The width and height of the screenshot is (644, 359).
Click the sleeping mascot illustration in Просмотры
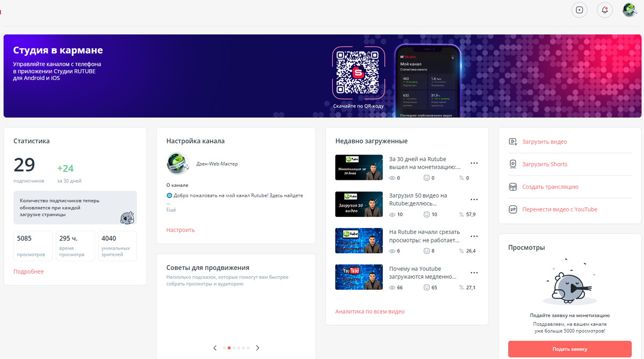[x=569, y=282]
